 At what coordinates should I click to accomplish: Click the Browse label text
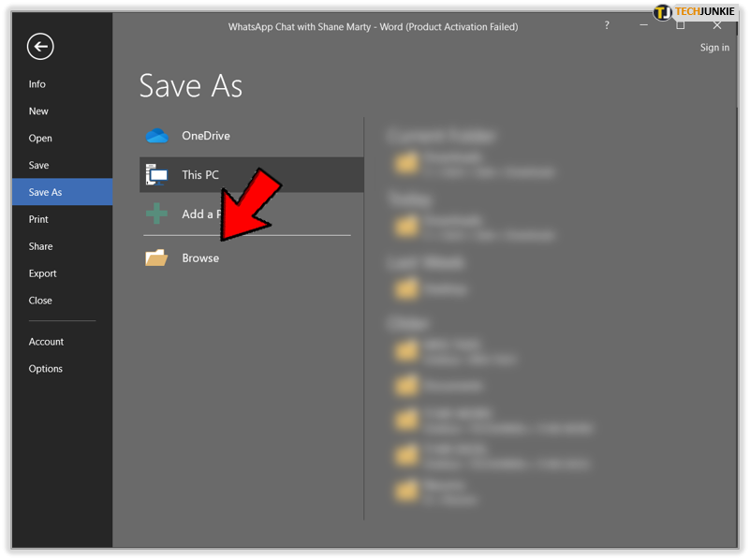200,258
